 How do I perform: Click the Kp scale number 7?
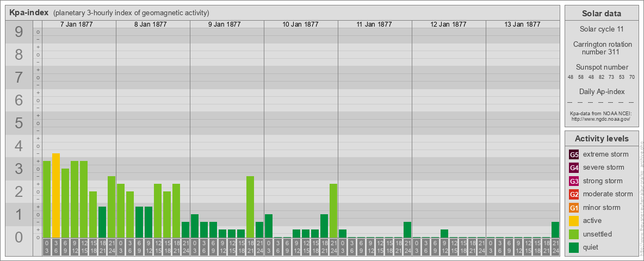point(19,78)
